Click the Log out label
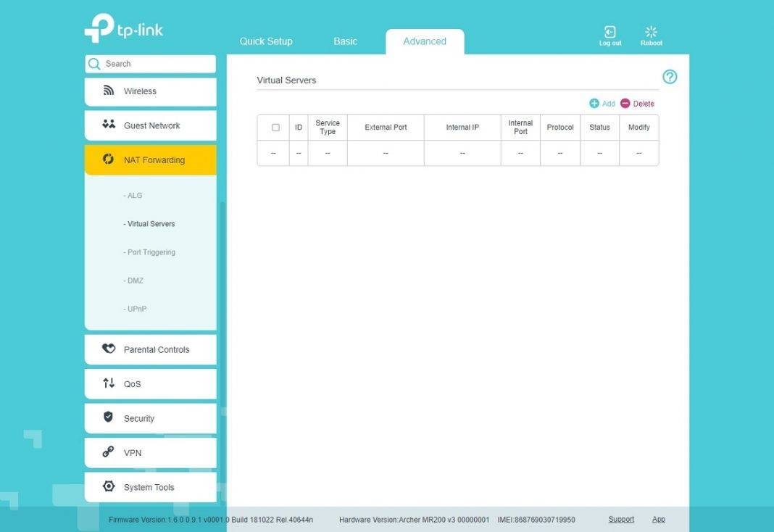The image size is (774, 532). pos(610,43)
